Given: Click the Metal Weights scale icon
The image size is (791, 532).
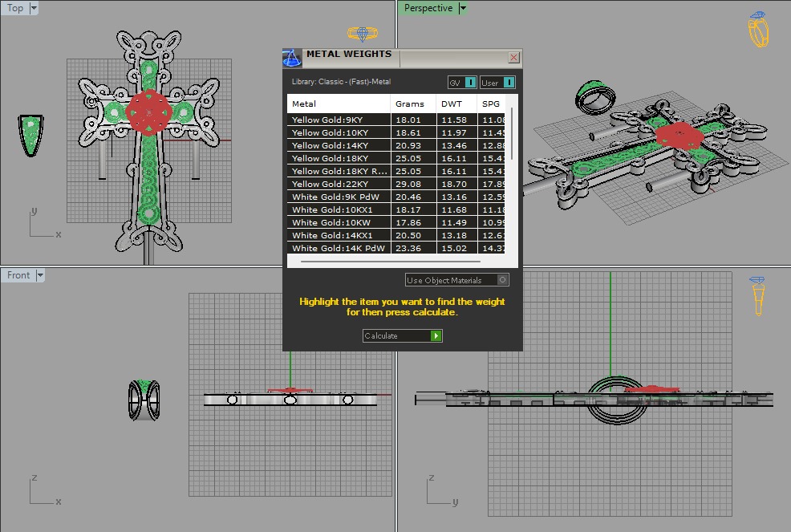Looking at the screenshot, I should coord(292,58).
